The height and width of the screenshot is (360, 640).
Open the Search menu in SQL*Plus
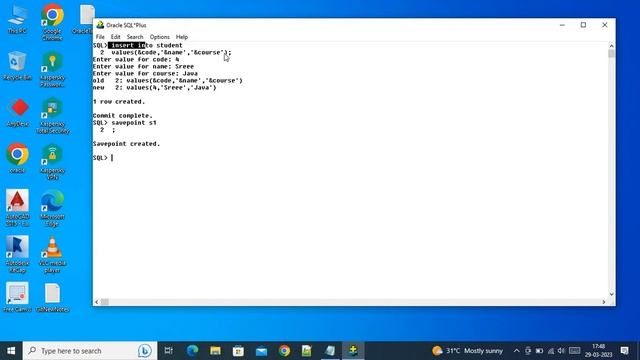[x=135, y=37]
